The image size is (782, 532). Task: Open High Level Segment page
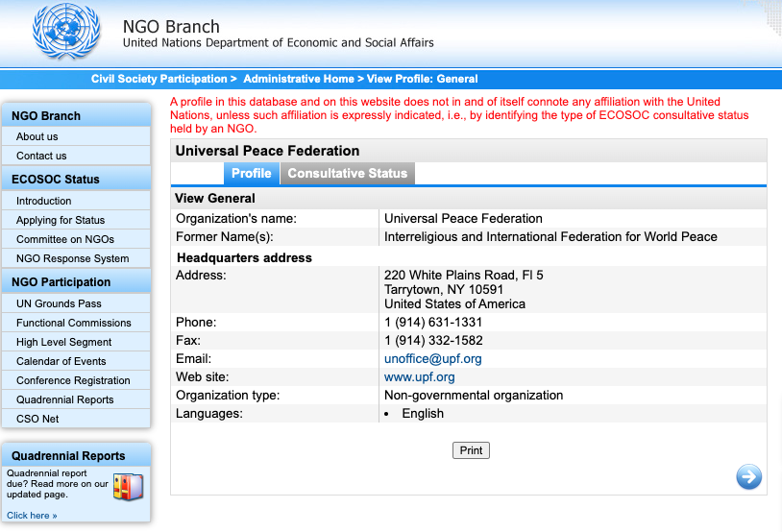76,342
